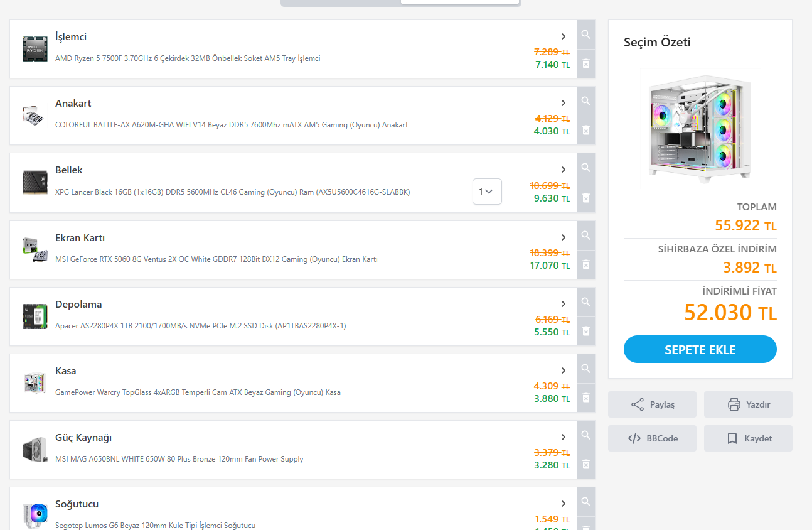Select the Soğutucu category heading
Viewport: 812px width, 530px height.
point(77,504)
